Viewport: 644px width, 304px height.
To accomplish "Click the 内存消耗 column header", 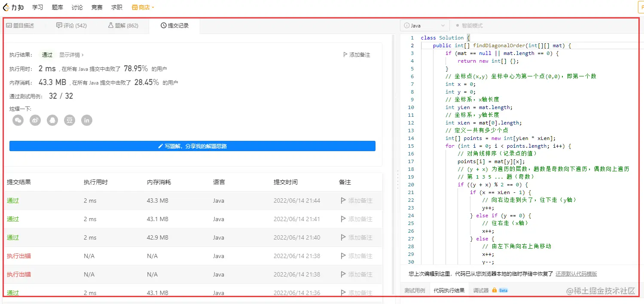I will coord(159,182).
